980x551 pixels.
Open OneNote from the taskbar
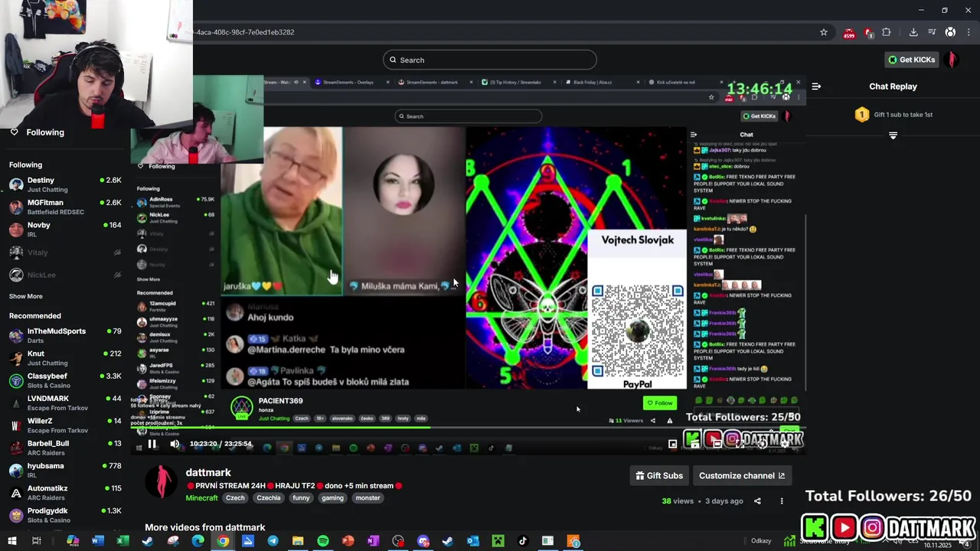[x=373, y=541]
